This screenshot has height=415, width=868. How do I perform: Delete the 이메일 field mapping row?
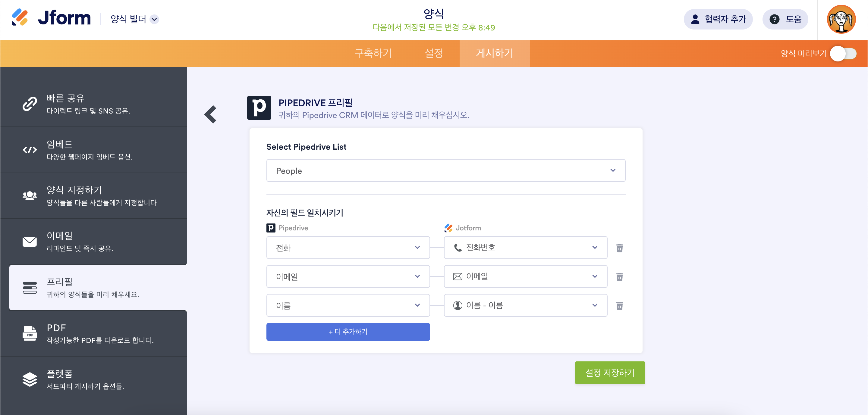click(619, 277)
